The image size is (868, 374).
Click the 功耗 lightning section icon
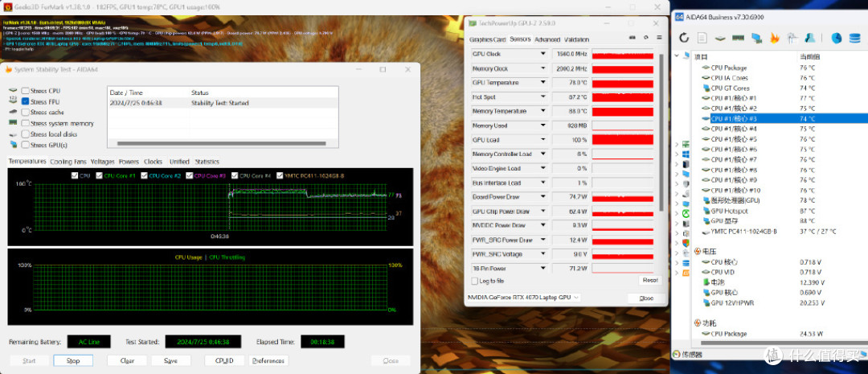click(697, 323)
